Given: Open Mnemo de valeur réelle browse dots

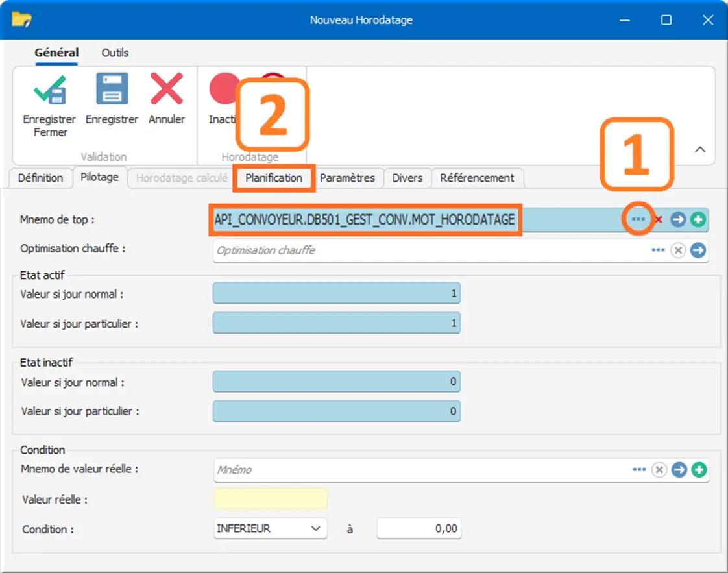Looking at the screenshot, I should pos(639,469).
